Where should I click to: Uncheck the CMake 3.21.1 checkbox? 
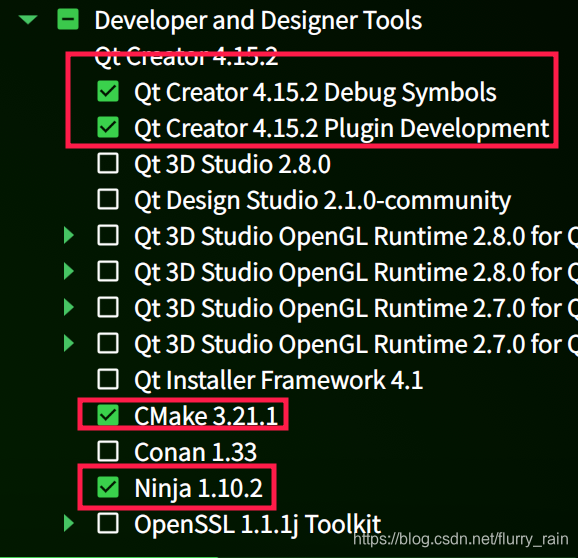tap(108, 415)
